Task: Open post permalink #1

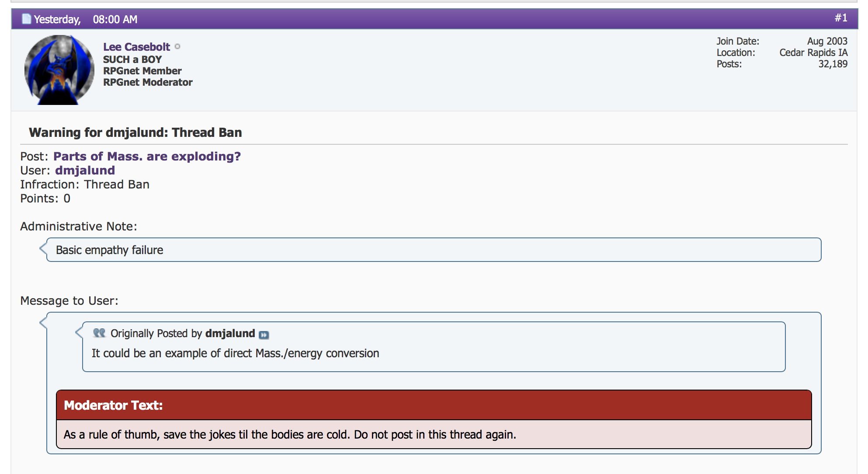Action: point(841,18)
